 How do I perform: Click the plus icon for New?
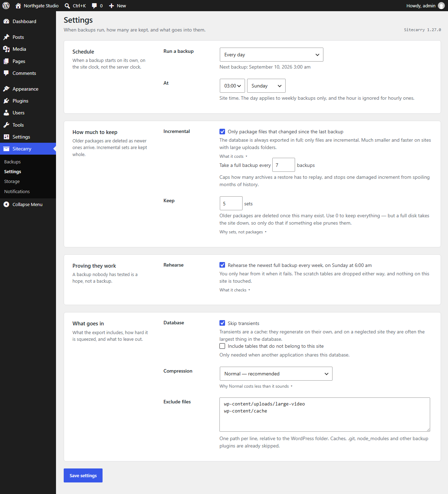[x=111, y=6]
